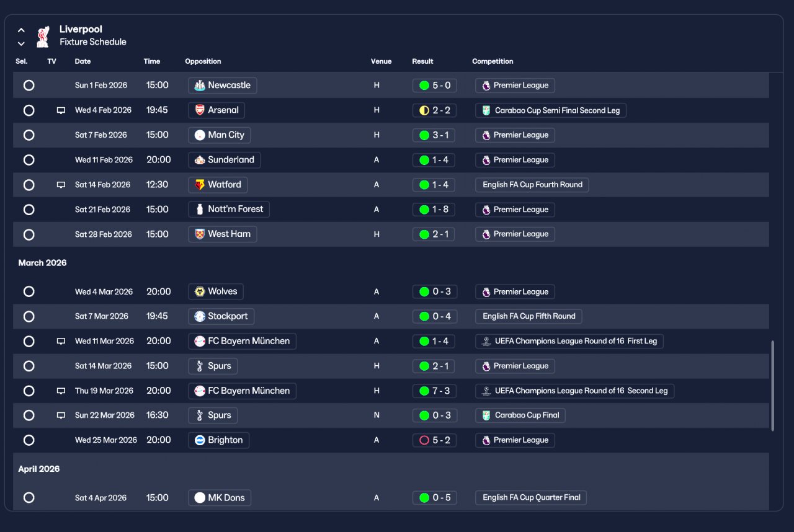Click Carabao Cup logo on Final row
Image resolution: width=794 pixels, height=532 pixels.
486,415
